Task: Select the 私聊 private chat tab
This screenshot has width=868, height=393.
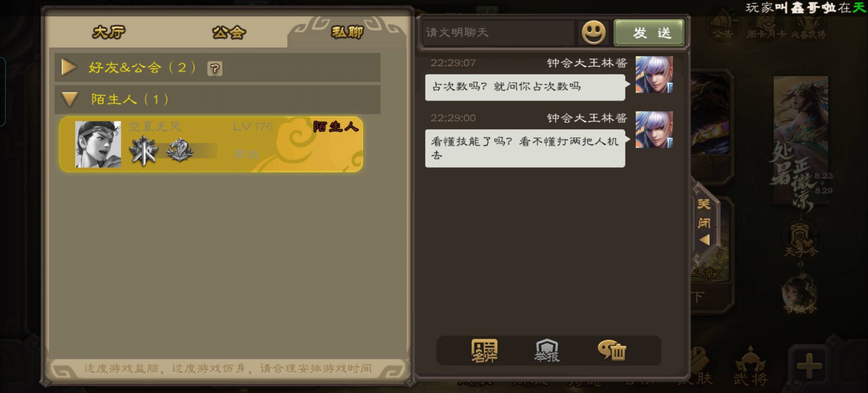Action: 347,32
